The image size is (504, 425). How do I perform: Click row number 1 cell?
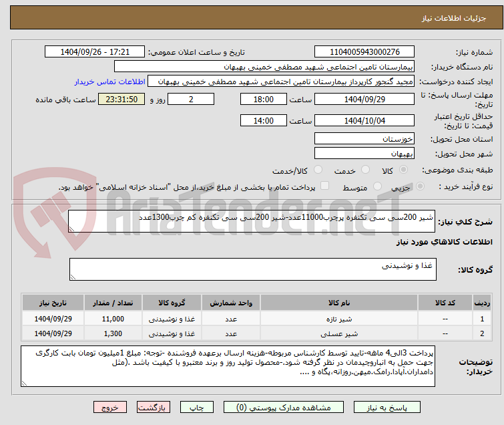click(482, 319)
